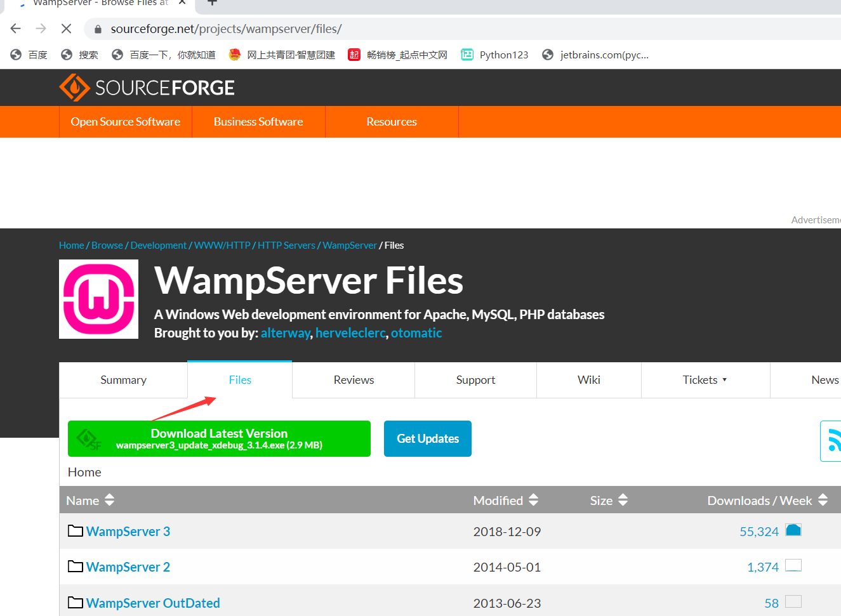The height and width of the screenshot is (616, 841).
Task: Open the WampServer 2 folder link
Action: (x=128, y=567)
